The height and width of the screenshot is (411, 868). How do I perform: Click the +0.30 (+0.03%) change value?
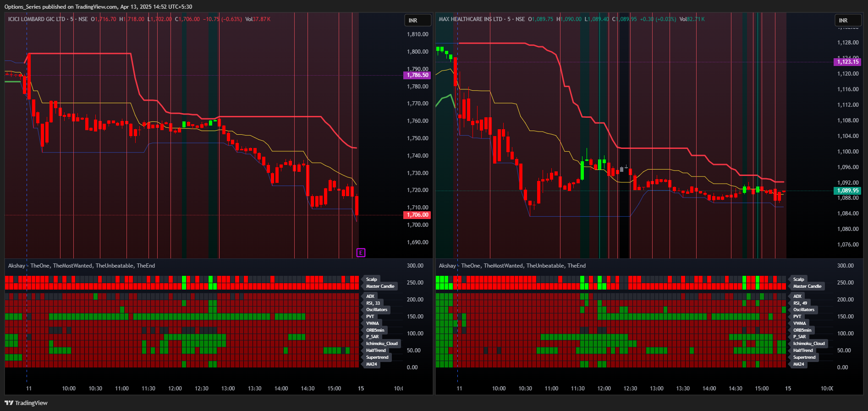click(x=658, y=19)
